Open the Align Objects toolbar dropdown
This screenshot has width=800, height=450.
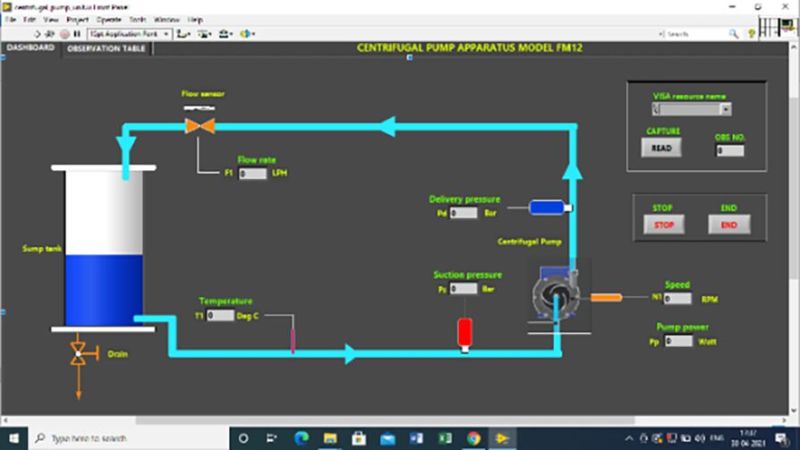click(184, 33)
